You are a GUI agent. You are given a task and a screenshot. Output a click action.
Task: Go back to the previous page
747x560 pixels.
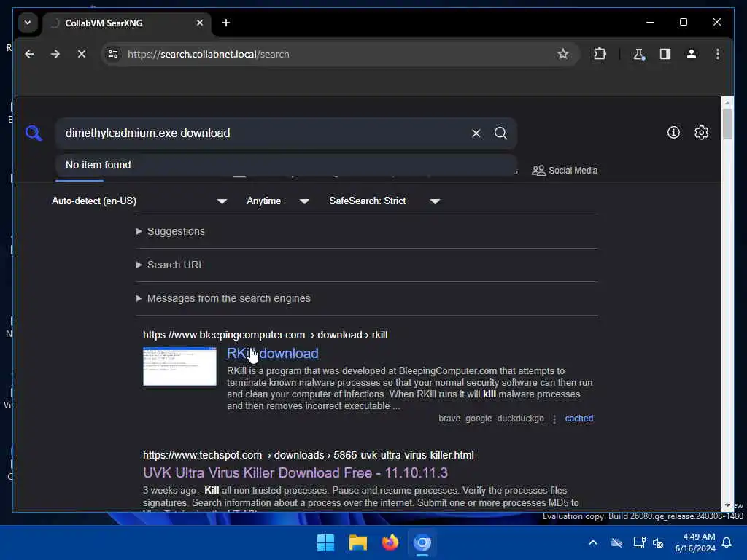coord(29,54)
